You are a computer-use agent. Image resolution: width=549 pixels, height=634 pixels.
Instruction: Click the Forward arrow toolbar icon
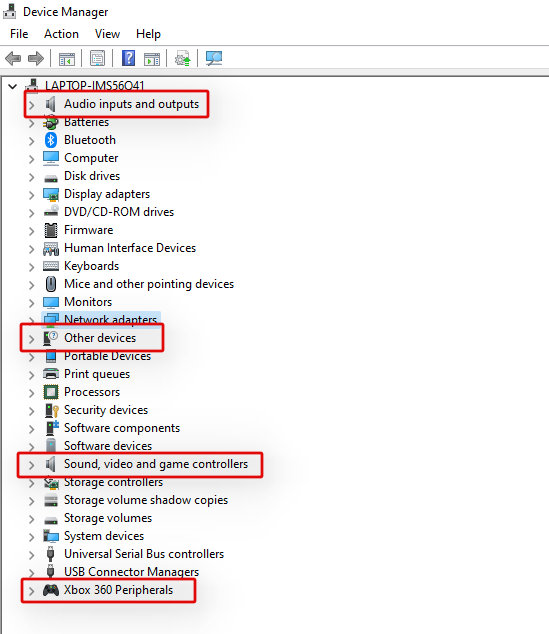tap(36, 59)
